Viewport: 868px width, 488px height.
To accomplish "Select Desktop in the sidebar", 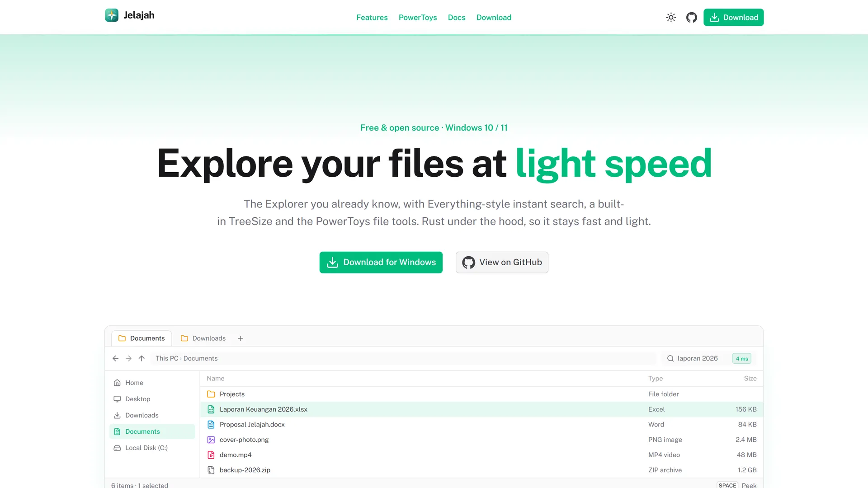I will click(152, 399).
